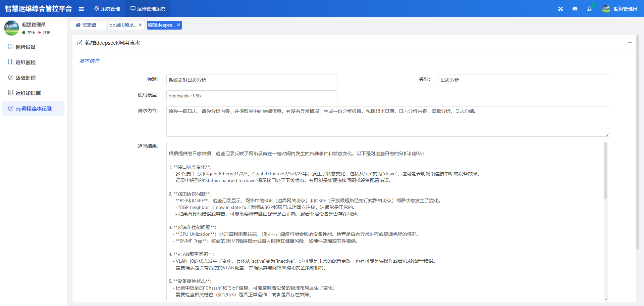
Task: Open the dashboard gauge icon in header
Action: (x=575, y=9)
